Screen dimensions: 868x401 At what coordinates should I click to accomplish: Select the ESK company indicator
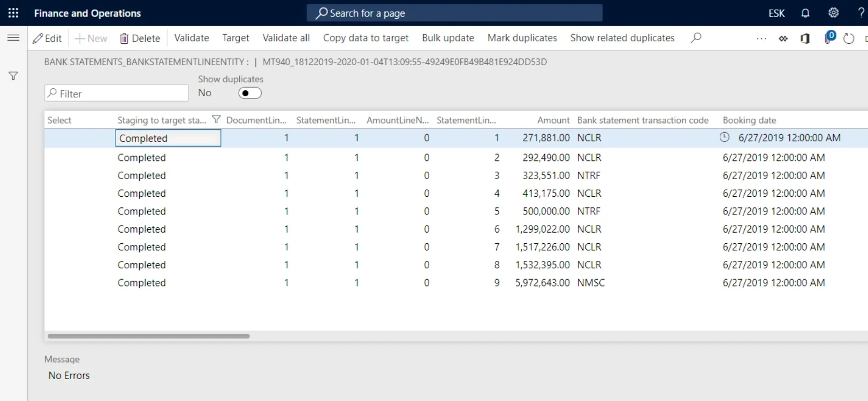[x=776, y=13]
